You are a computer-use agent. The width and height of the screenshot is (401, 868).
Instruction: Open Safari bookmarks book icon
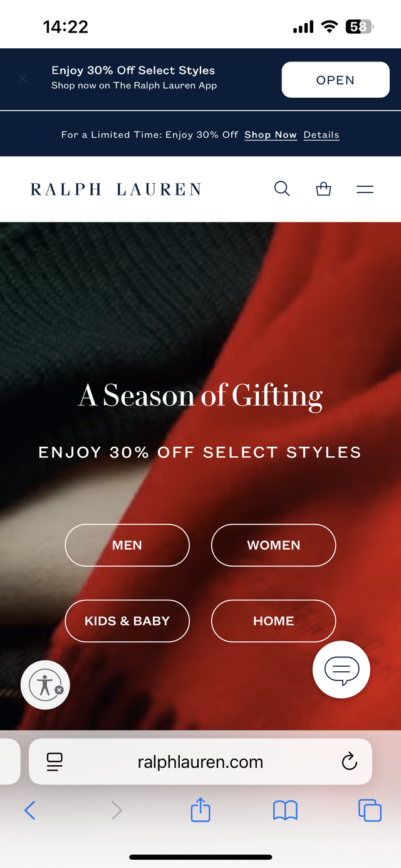click(x=285, y=811)
